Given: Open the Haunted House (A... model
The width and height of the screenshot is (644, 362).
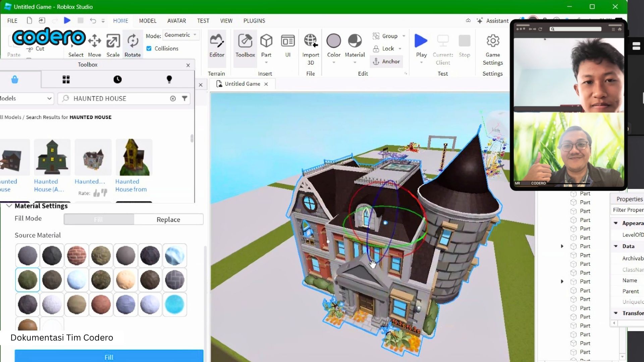Looking at the screenshot, I should tap(49, 185).
